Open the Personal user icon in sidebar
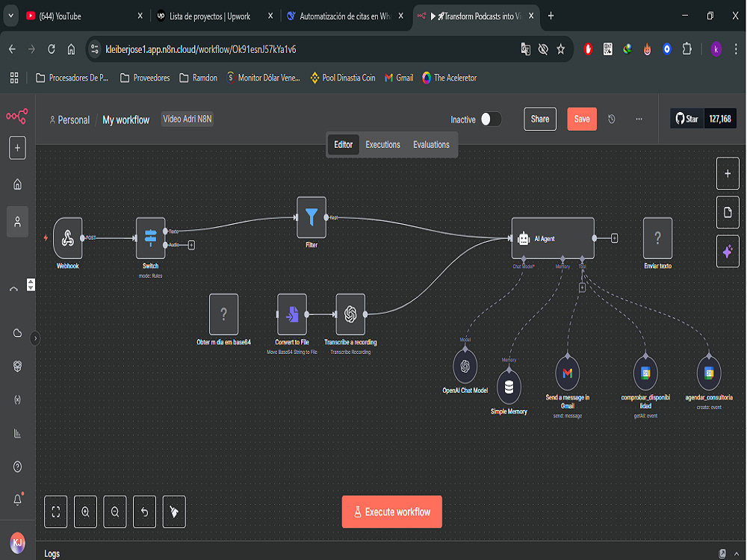The height and width of the screenshot is (560, 747). 17,222
